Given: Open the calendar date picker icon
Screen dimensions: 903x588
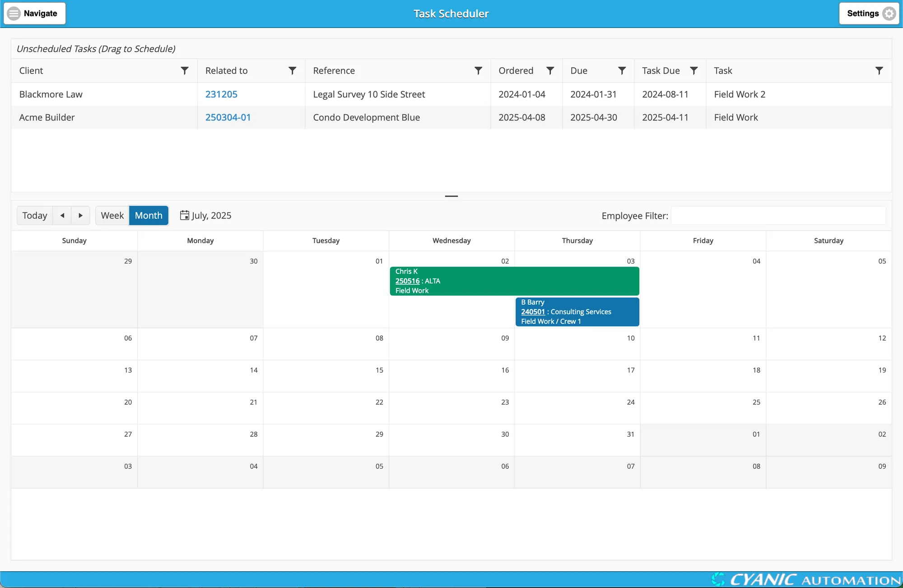Looking at the screenshot, I should 184,215.
